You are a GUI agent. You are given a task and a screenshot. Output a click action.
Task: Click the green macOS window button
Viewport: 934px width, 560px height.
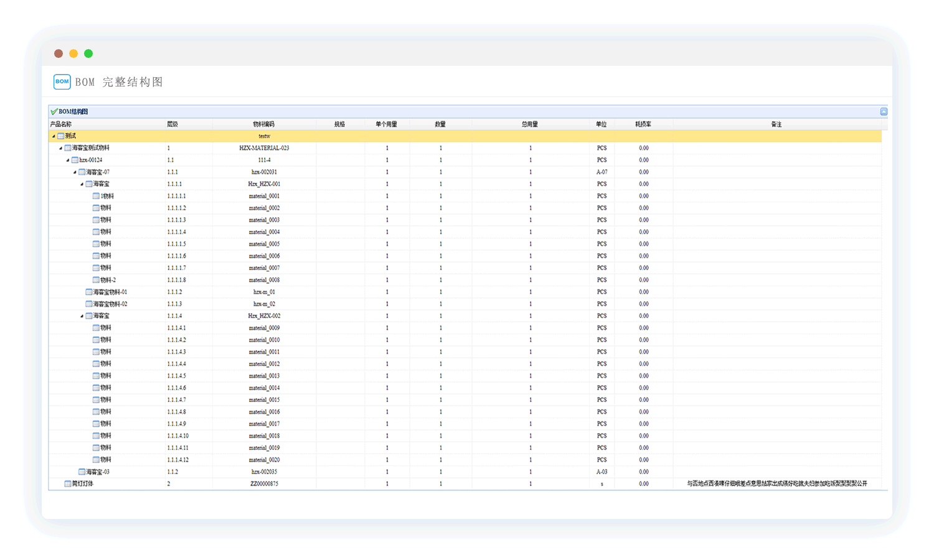88,54
